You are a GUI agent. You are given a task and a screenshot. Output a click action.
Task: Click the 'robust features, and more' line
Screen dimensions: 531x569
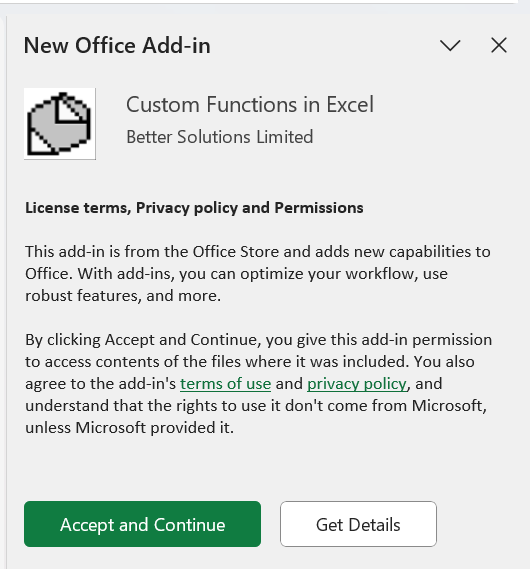coord(123,296)
